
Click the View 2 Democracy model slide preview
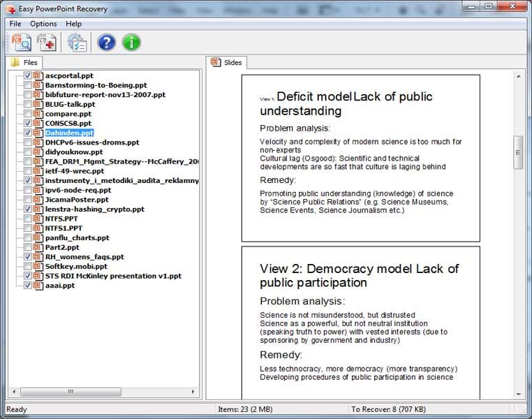tap(361, 323)
